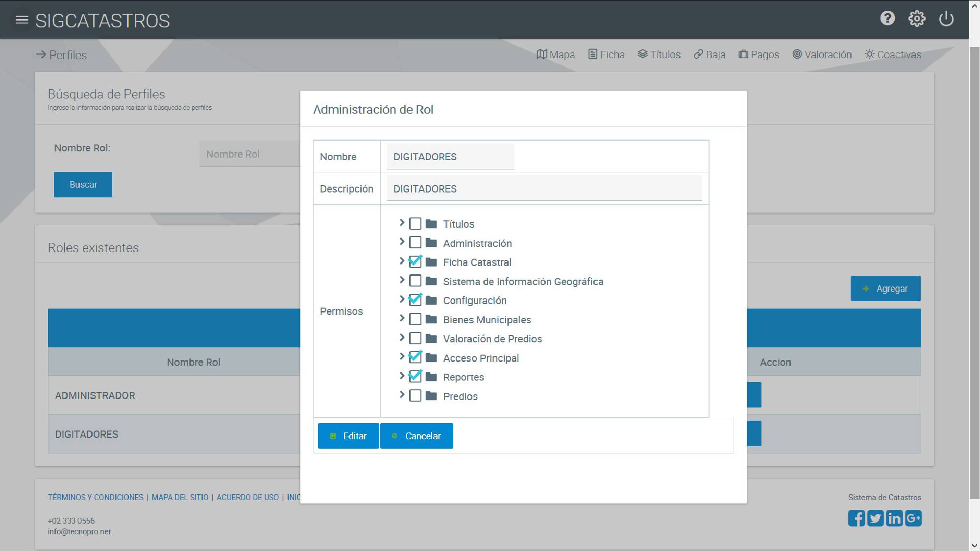The image size is (980, 551).
Task: Open the hamburger menu beside SIGCATASTROS
Action: coord(22,20)
